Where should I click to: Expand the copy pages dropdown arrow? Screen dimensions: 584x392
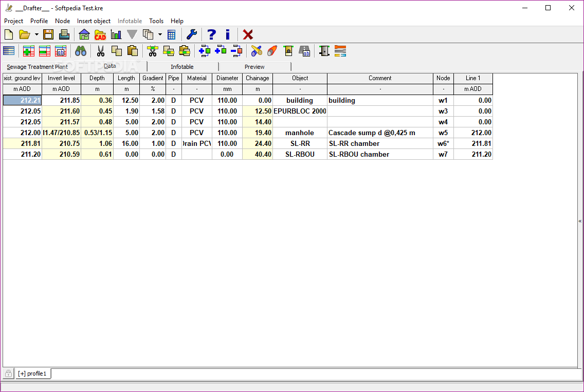(x=160, y=34)
